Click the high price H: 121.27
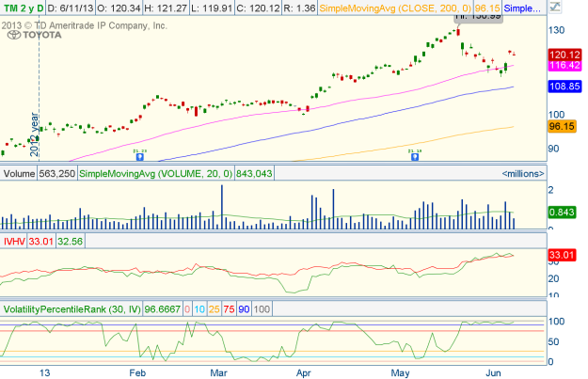Viewport: 588px width, 379px height. point(166,8)
